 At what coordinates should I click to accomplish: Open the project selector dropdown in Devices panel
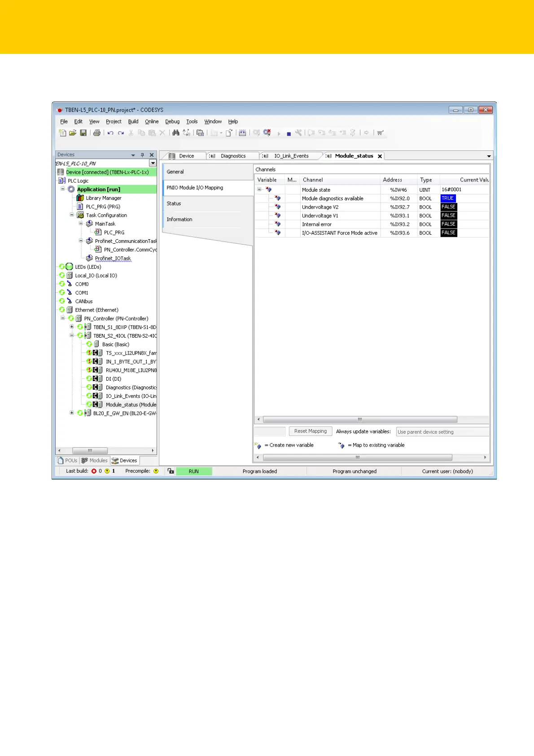point(153,163)
